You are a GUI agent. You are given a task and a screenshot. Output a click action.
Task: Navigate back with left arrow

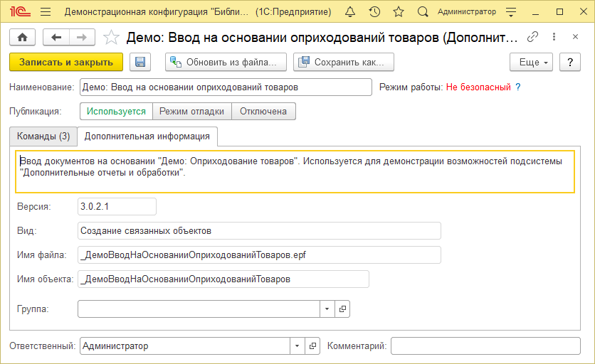(x=57, y=38)
